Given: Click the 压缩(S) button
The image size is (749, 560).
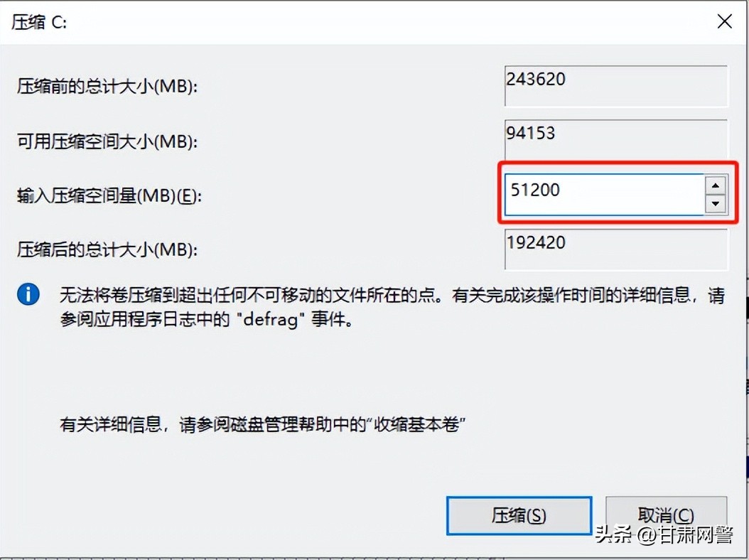Looking at the screenshot, I should (519, 515).
